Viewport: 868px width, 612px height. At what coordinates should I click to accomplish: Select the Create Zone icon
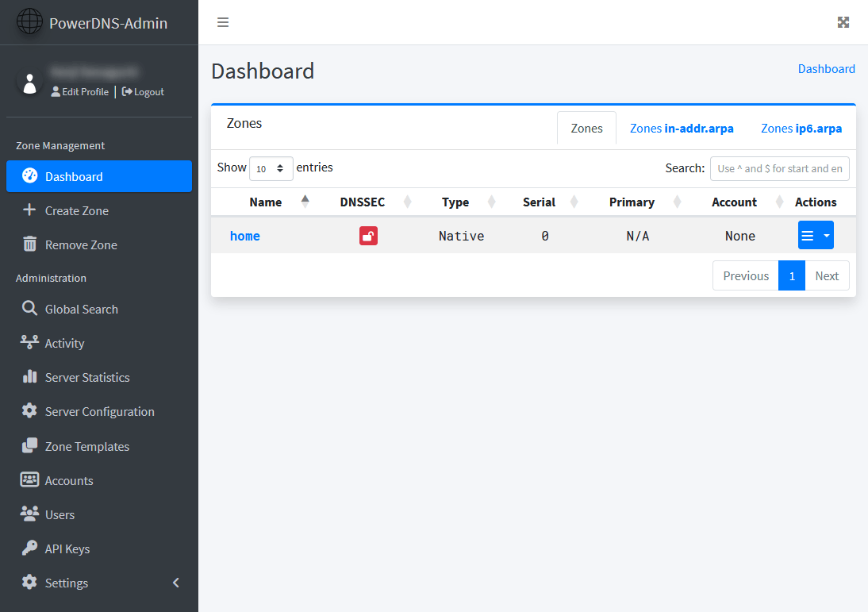click(30, 210)
